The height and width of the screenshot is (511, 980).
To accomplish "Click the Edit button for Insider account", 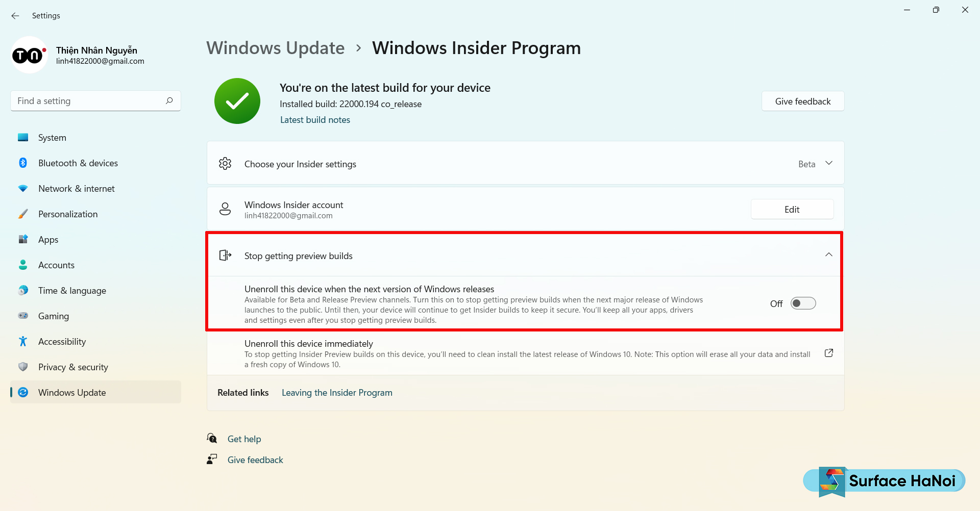I will coord(792,209).
